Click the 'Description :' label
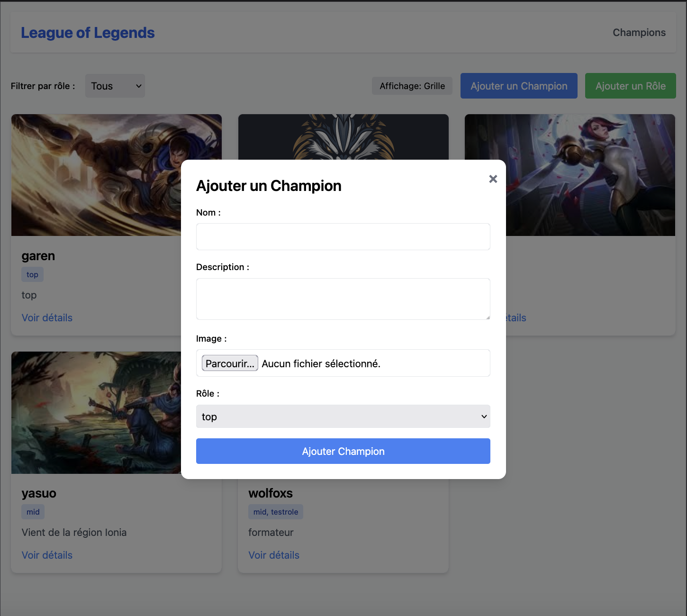 pos(223,267)
